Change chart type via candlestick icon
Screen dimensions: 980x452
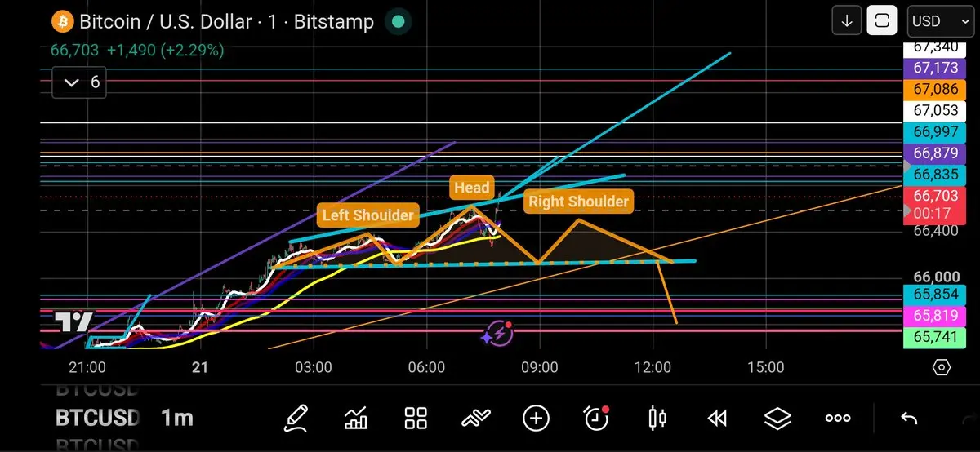click(657, 419)
